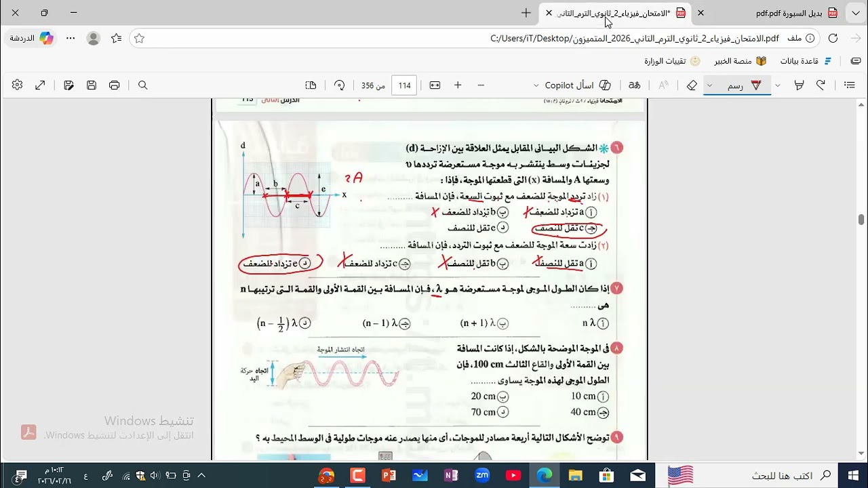Open the Favorites list icon

coord(116,39)
